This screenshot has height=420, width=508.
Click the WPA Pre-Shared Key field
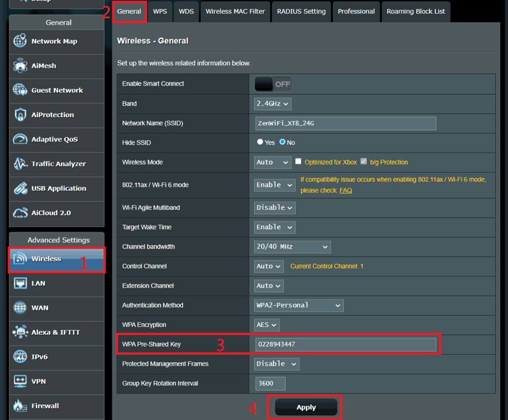pos(346,344)
